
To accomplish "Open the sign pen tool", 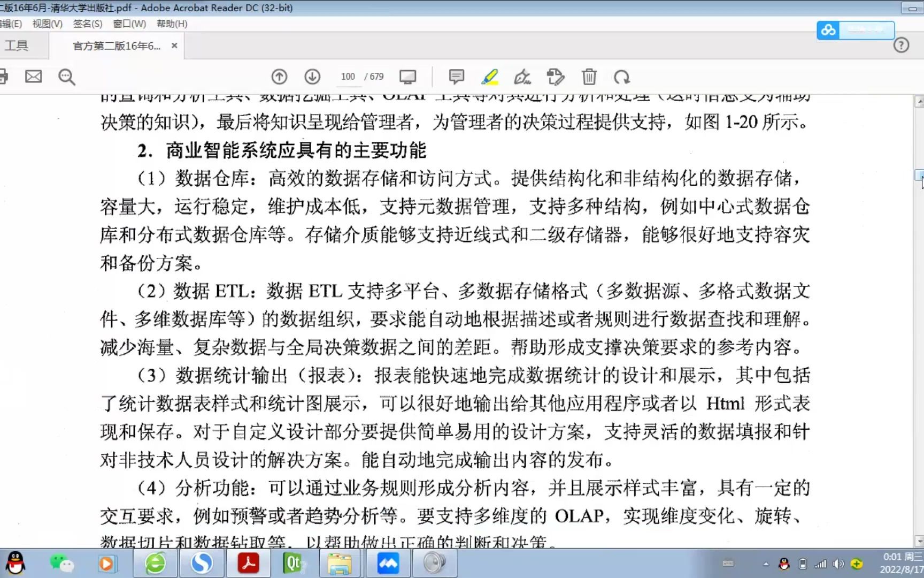I will [522, 77].
